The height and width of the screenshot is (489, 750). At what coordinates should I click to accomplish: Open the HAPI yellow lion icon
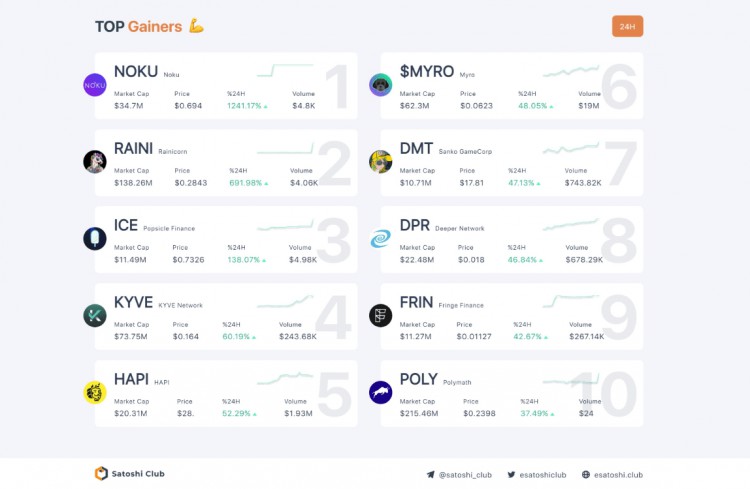95,393
